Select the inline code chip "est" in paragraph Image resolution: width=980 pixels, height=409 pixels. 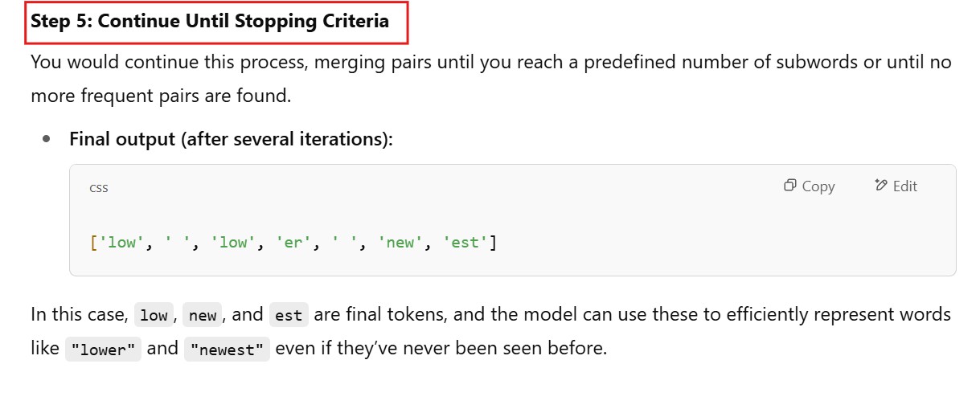(x=288, y=316)
